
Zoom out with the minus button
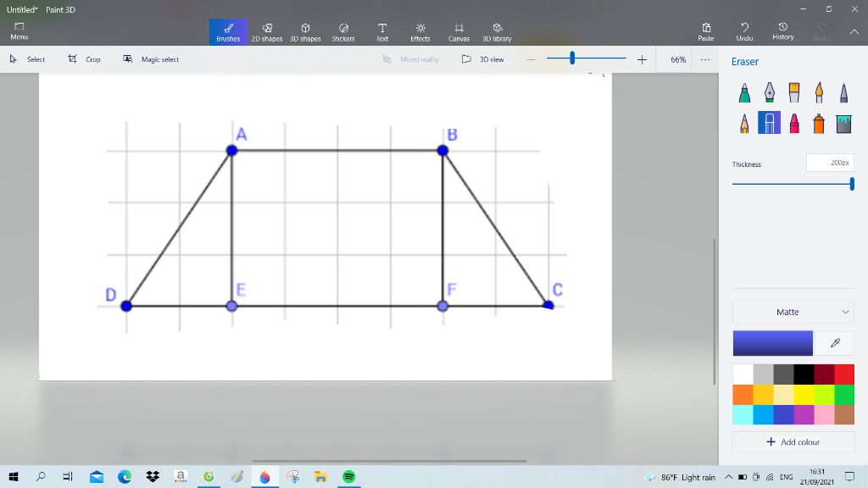pyautogui.click(x=531, y=59)
